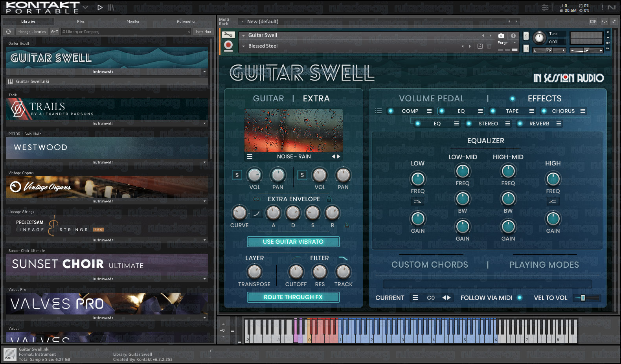Open the VOLUME PEDAL tab
Image resolution: width=621 pixels, height=364 pixels.
(x=432, y=99)
